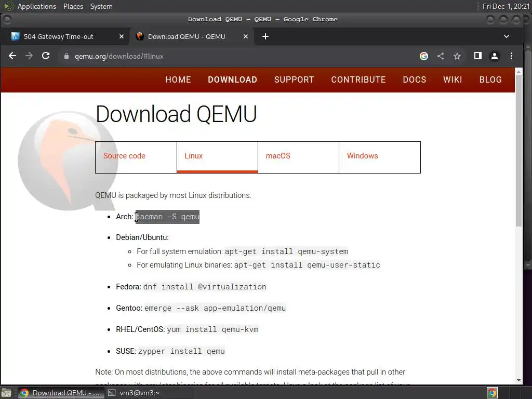
Task: Reload the QEMU download page
Action: point(46,56)
